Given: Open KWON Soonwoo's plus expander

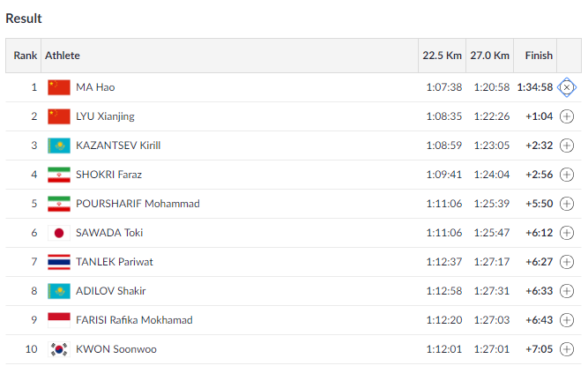Looking at the screenshot, I should tap(567, 349).
